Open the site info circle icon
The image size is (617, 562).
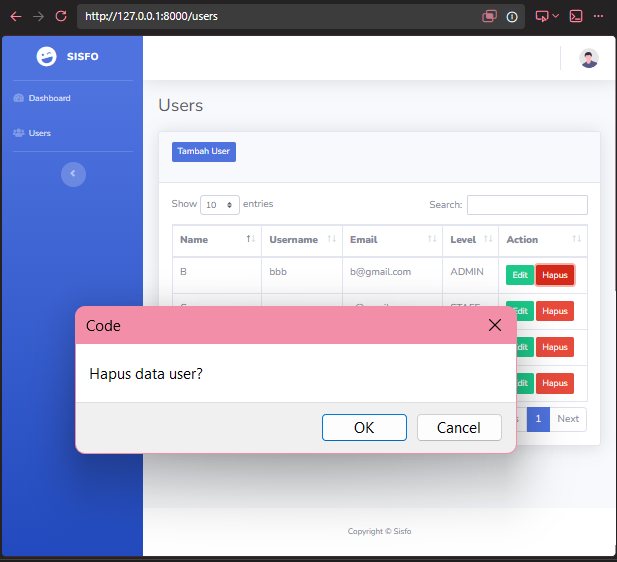pos(512,17)
